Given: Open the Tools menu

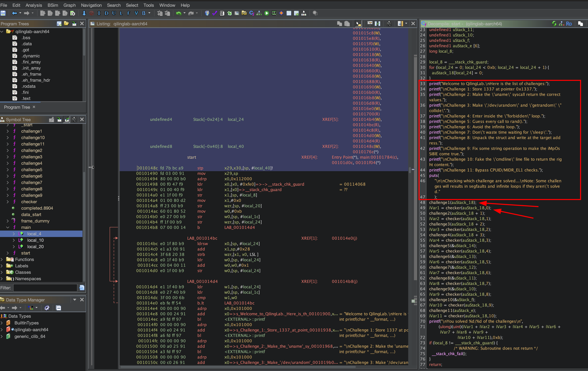Looking at the screenshot, I should click(x=149, y=5).
